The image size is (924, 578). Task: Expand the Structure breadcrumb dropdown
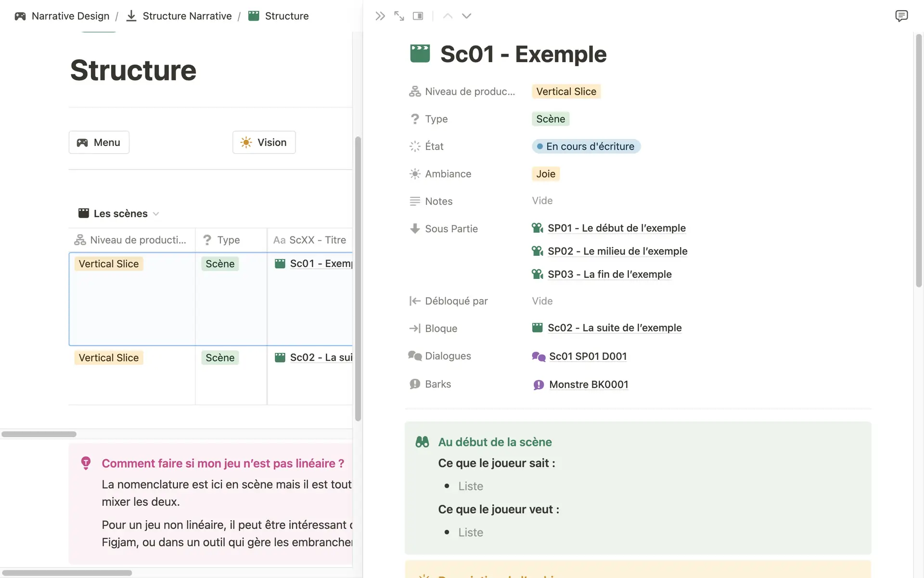(286, 16)
